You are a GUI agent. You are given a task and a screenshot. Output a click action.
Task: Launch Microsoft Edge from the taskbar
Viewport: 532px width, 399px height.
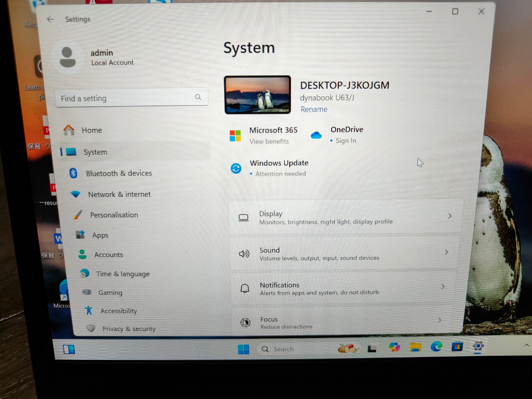coord(436,347)
